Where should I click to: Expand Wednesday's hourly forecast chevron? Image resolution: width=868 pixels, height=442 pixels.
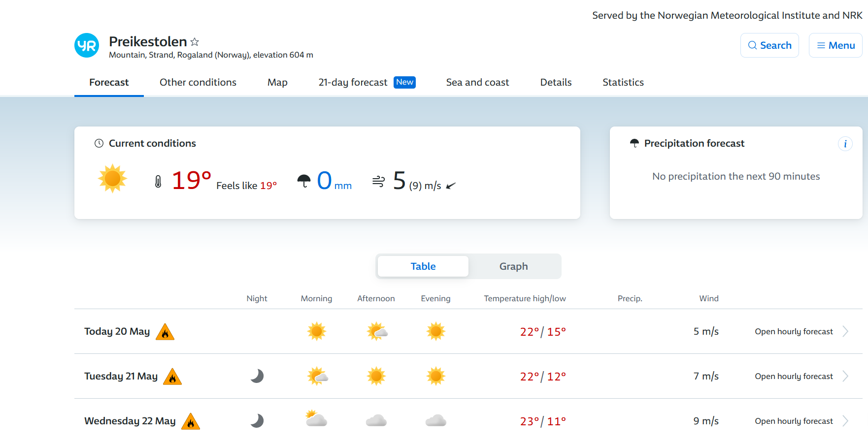click(x=845, y=421)
